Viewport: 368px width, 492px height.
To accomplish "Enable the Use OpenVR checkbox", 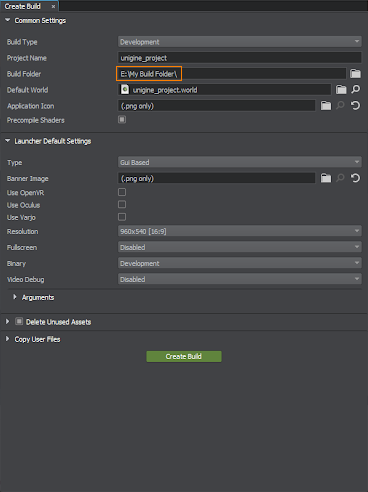I will (x=122, y=192).
